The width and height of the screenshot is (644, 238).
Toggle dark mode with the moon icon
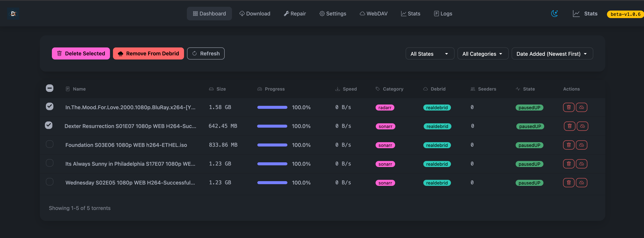(555, 14)
